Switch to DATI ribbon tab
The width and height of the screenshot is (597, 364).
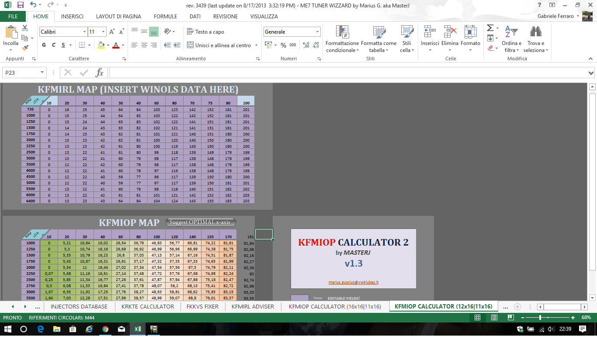point(195,17)
